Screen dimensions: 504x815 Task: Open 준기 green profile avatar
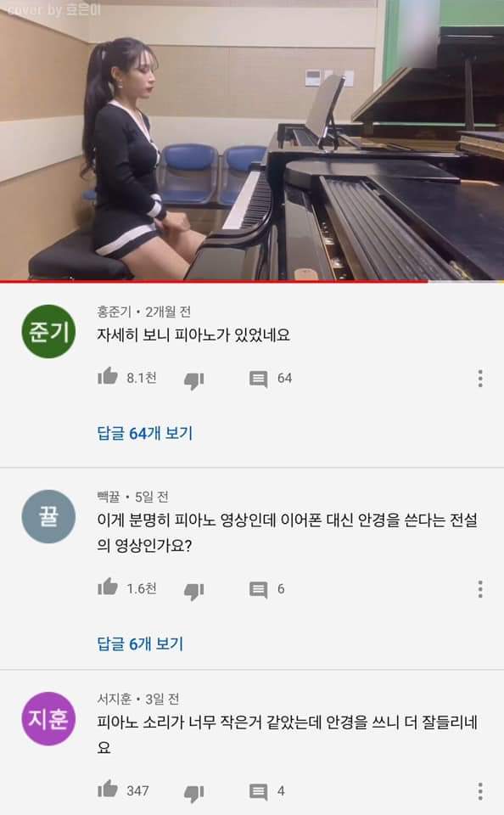(x=48, y=332)
